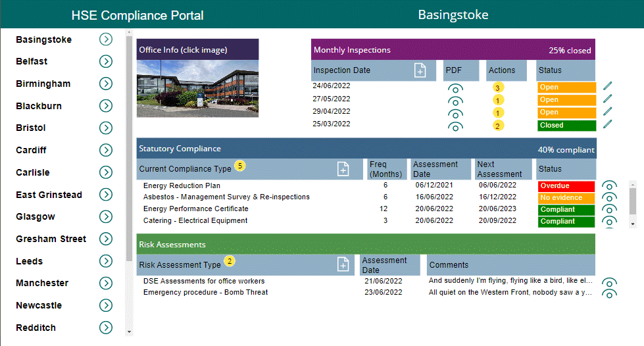
Task: View PDF for the 24/06/2022 inspection
Action: click(x=455, y=89)
